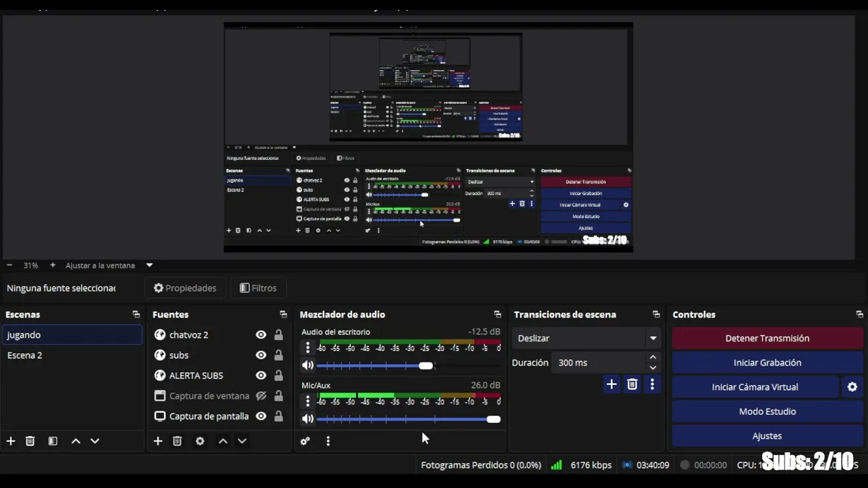Undock the Controles panel
868x488 pixels.
pos(859,314)
